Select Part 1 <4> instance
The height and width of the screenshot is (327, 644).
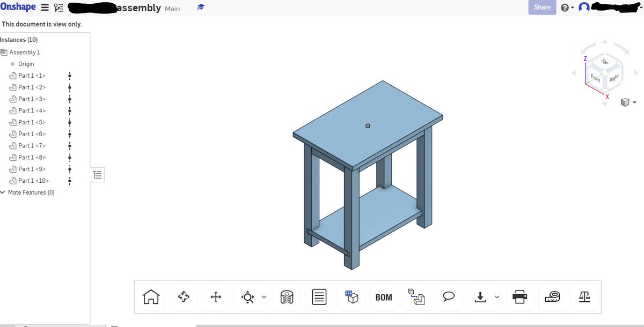tap(32, 110)
